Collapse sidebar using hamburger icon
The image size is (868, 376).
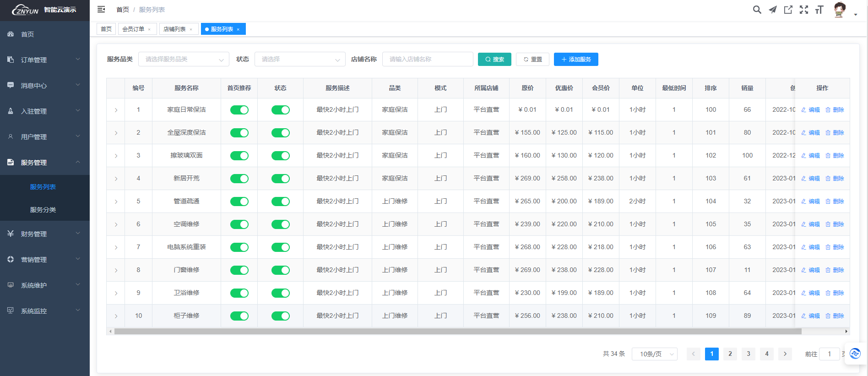point(101,10)
